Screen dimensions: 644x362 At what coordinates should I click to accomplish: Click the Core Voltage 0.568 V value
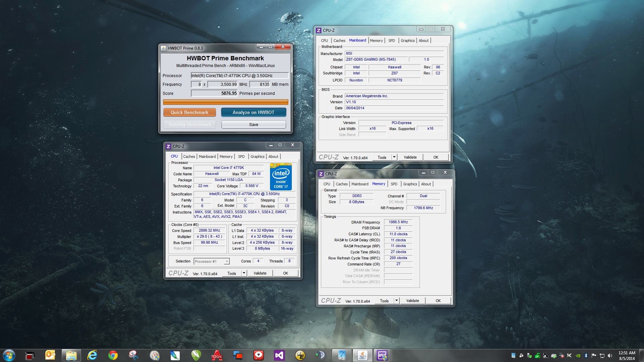tap(252, 186)
